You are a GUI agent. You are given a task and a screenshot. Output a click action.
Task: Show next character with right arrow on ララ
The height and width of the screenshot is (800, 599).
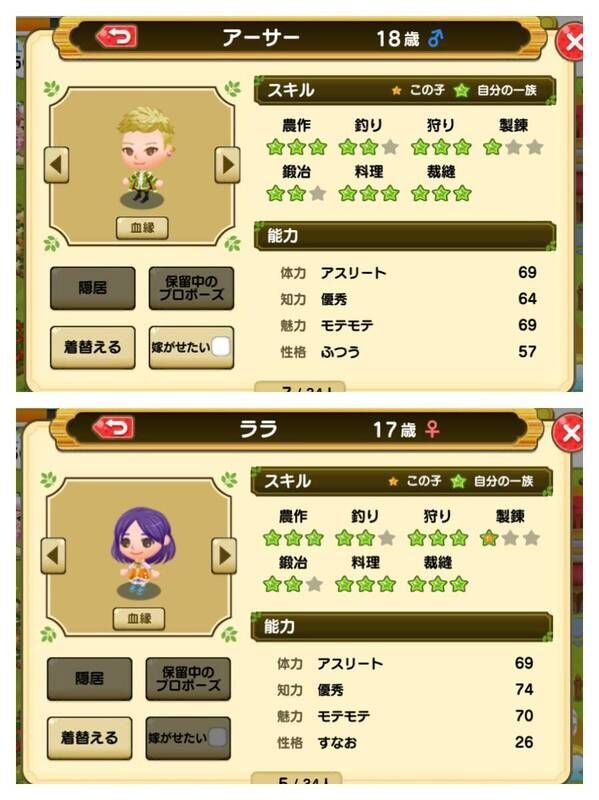tap(224, 556)
